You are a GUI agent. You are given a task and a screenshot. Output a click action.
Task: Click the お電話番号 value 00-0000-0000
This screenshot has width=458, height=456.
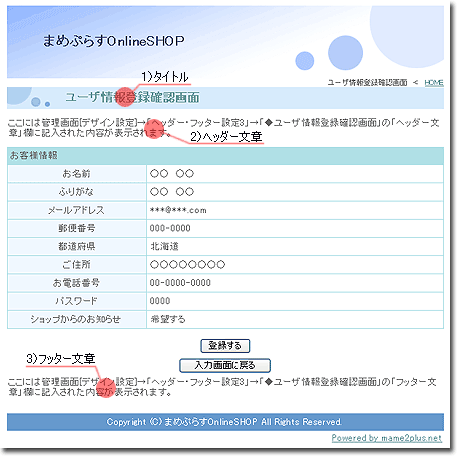pos(180,283)
